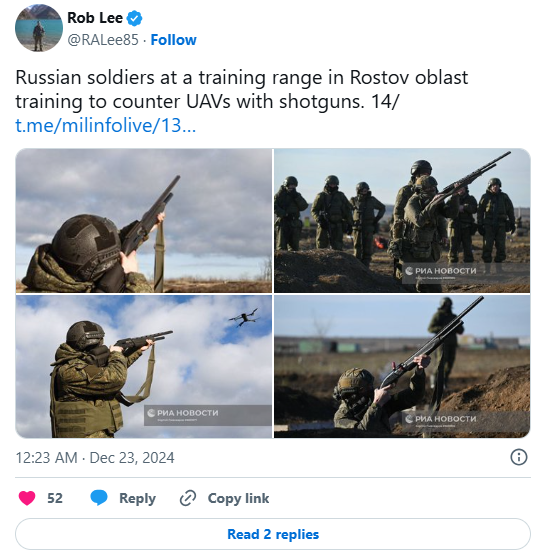Viewport: 547px width, 550px height.
Task: Click the chain link copy icon
Action: tap(188, 498)
